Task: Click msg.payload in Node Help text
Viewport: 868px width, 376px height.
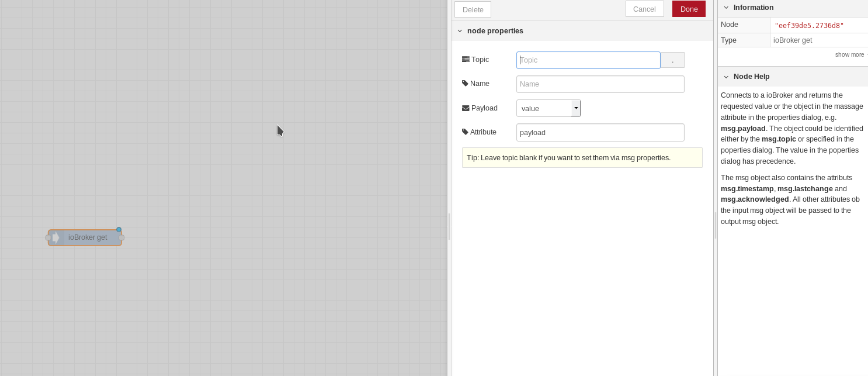Action: click(743, 128)
